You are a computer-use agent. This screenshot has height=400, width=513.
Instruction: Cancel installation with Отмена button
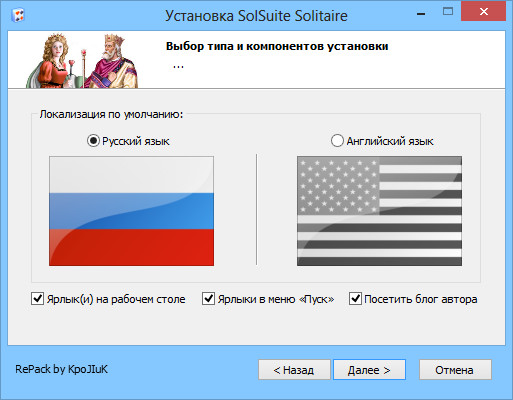pyautogui.click(x=455, y=370)
